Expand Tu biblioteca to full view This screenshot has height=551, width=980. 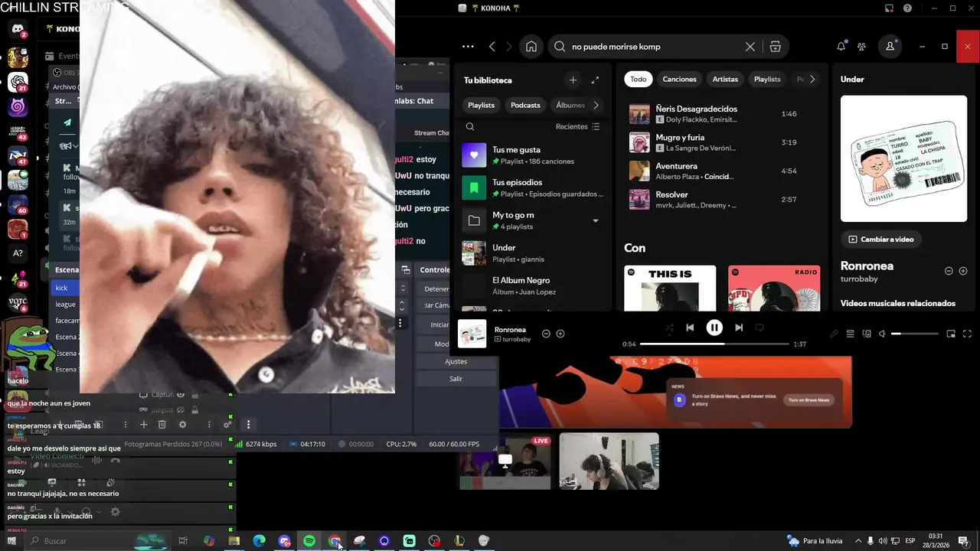click(595, 80)
